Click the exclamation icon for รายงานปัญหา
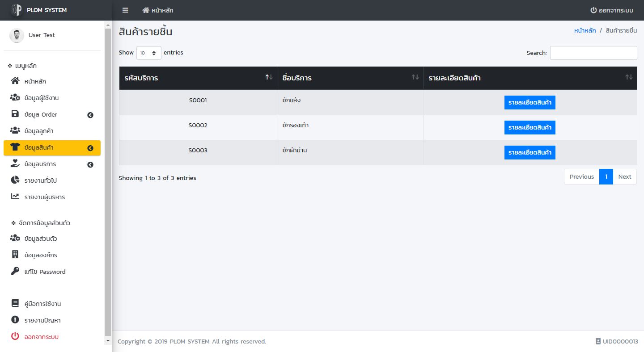This screenshot has height=352, width=644. tap(15, 320)
